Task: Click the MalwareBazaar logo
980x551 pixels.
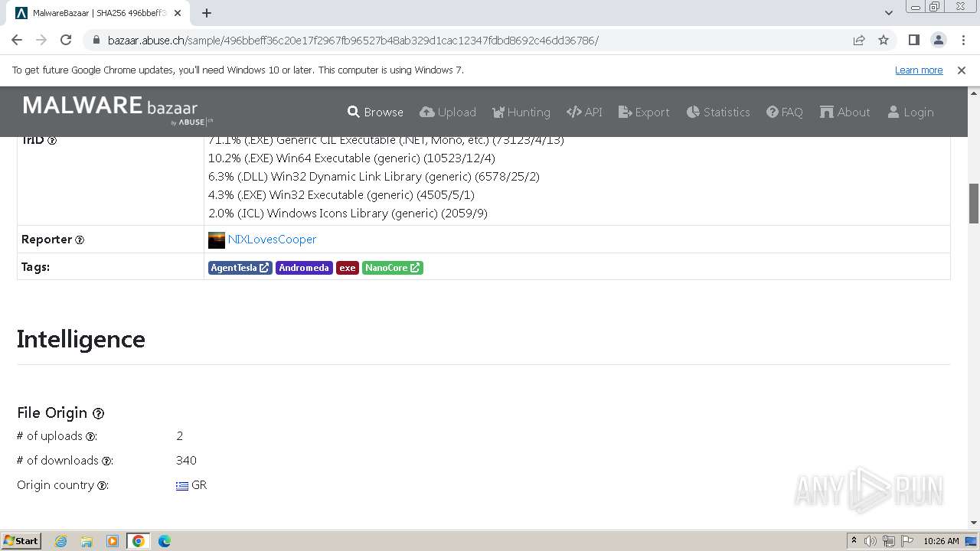Action: (118, 109)
